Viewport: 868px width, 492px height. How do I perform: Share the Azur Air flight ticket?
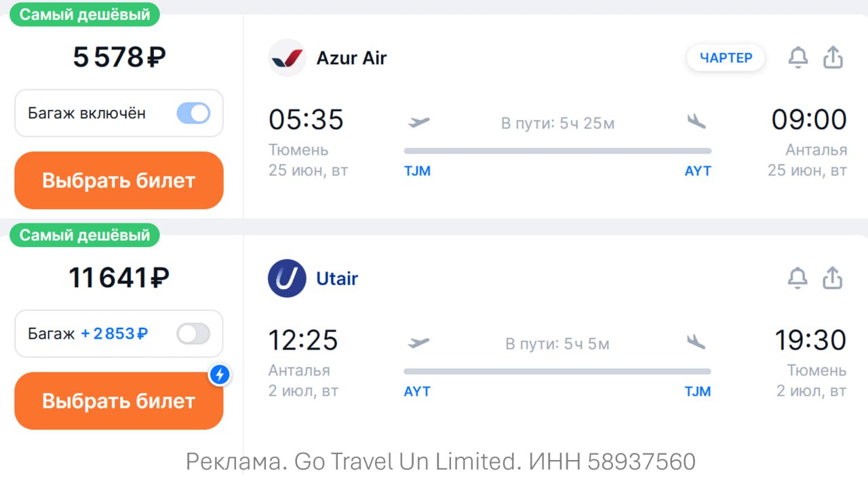click(833, 58)
